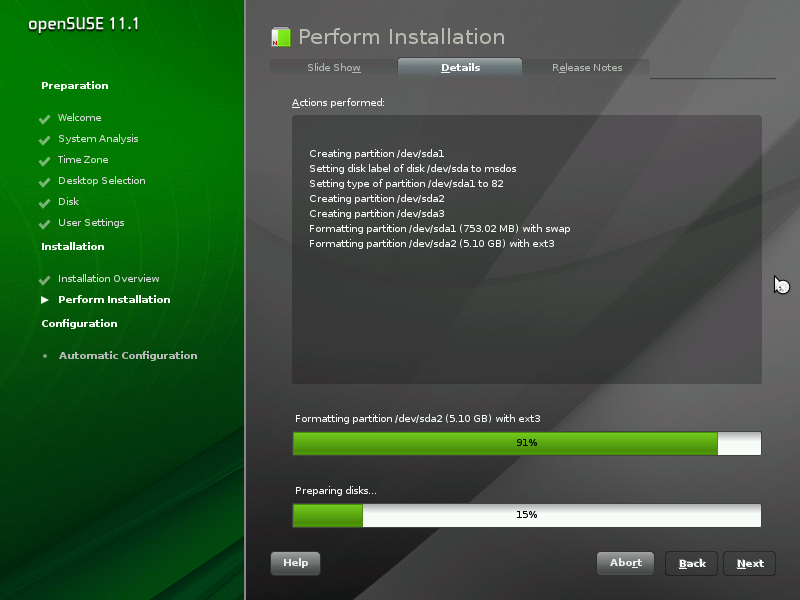Screen dimensions: 800x600
Task: Click the Next button
Action: click(x=750, y=564)
